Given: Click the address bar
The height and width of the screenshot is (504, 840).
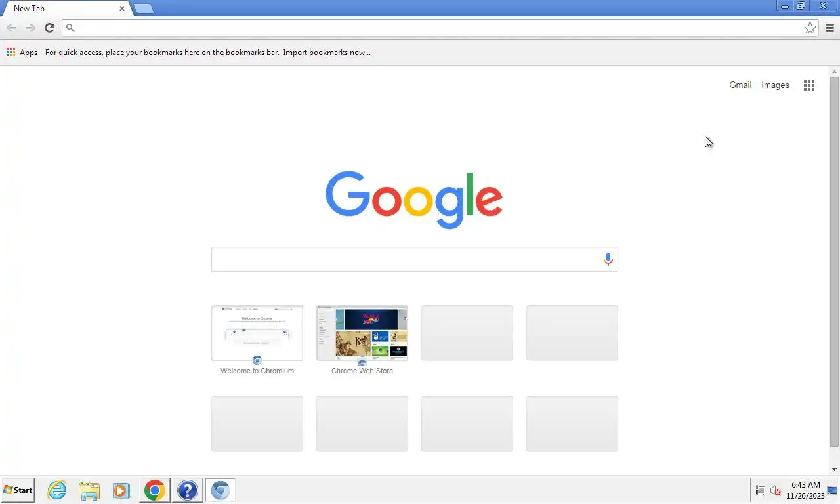Looking at the screenshot, I should coord(440,28).
